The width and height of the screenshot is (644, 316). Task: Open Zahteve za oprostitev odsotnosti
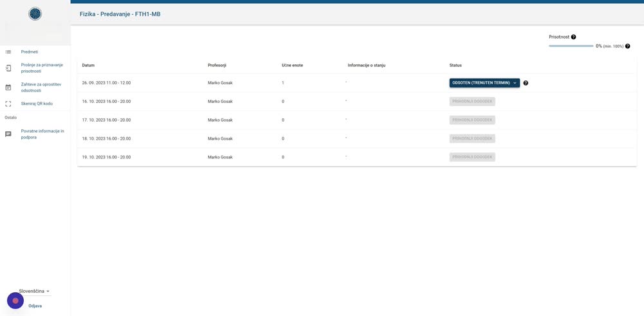coord(41,88)
